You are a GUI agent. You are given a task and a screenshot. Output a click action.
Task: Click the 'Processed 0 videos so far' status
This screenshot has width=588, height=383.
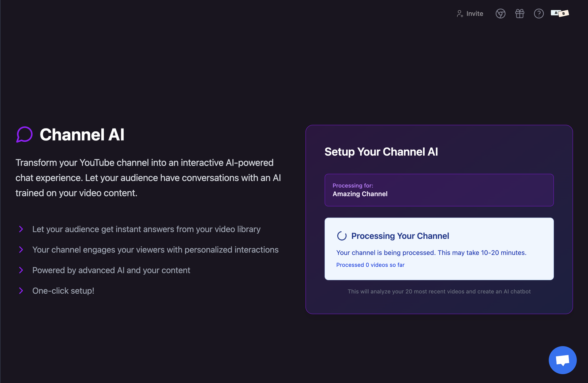click(370, 265)
